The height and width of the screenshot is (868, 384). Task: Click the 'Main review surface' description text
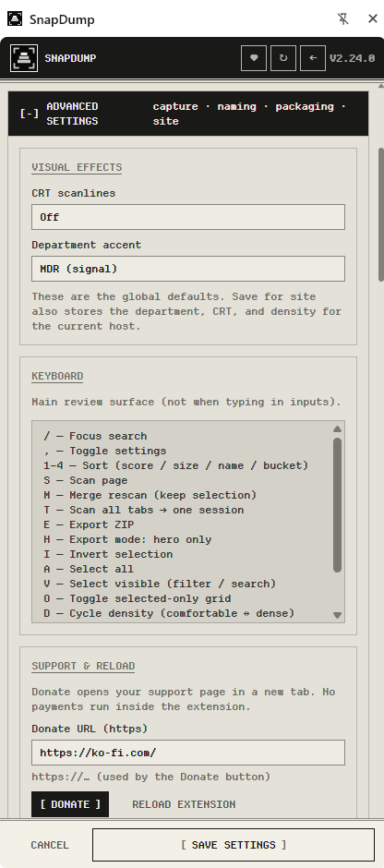click(x=186, y=402)
